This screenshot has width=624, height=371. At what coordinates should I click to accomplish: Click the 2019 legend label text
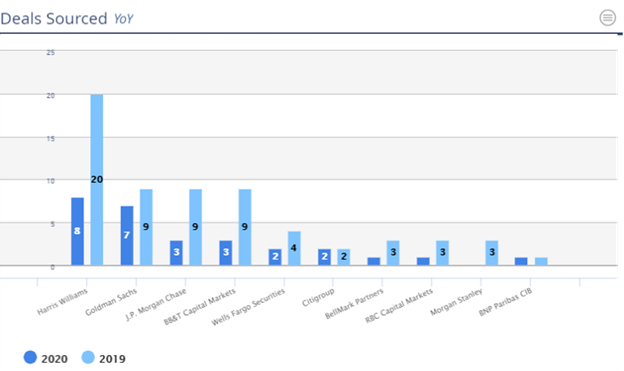pyautogui.click(x=112, y=359)
